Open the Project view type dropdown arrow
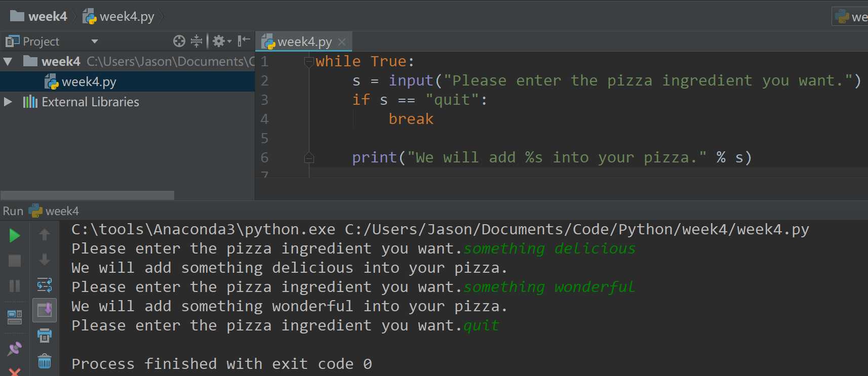The width and height of the screenshot is (868, 376). (x=94, y=41)
